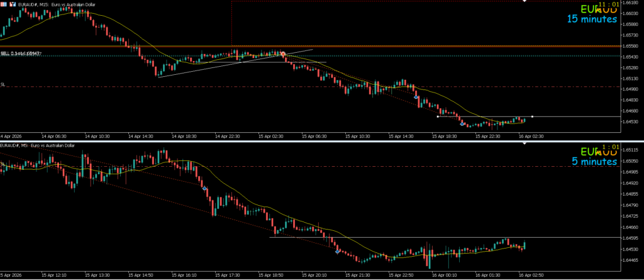This screenshot has width=644, height=280.
Task: Select the blue diamond trade marker on M15 chart
Action: pos(416,98)
